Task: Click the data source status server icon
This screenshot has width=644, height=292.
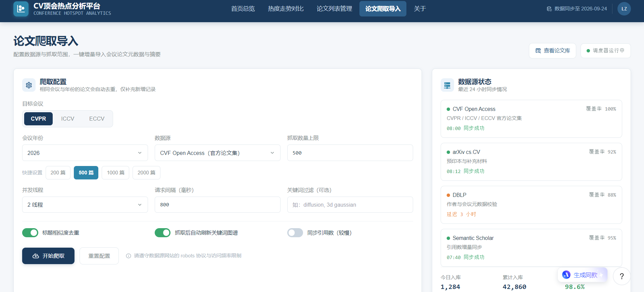Action: click(x=447, y=85)
